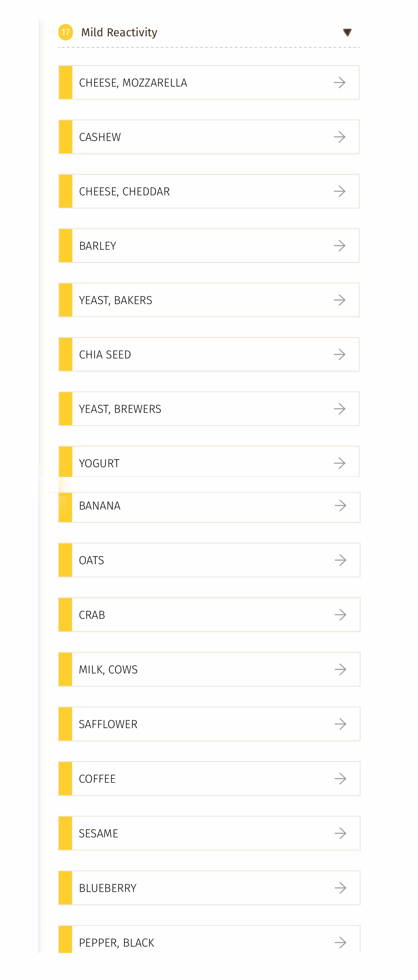Viewport: 418px width, 980px height.
Task: Click arrow icon on Barley row
Action: [x=339, y=246]
